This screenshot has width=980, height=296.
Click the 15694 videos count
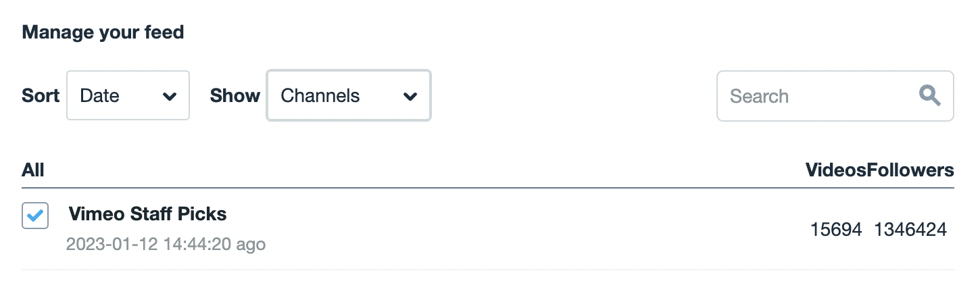pyautogui.click(x=836, y=230)
